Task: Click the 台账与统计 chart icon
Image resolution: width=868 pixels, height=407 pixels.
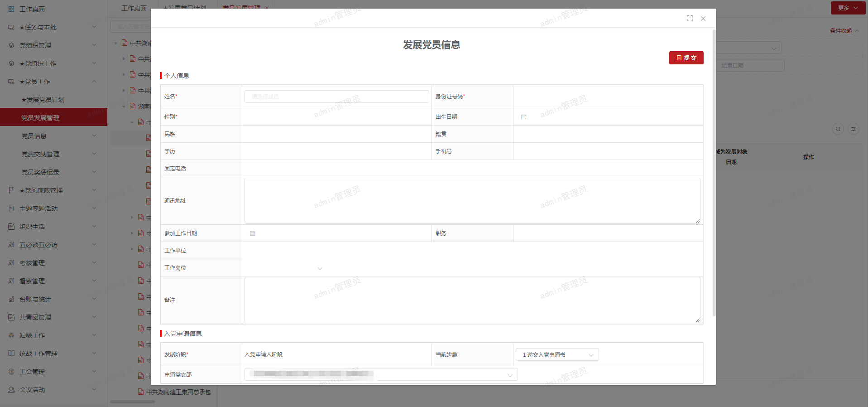Action: pos(11,299)
